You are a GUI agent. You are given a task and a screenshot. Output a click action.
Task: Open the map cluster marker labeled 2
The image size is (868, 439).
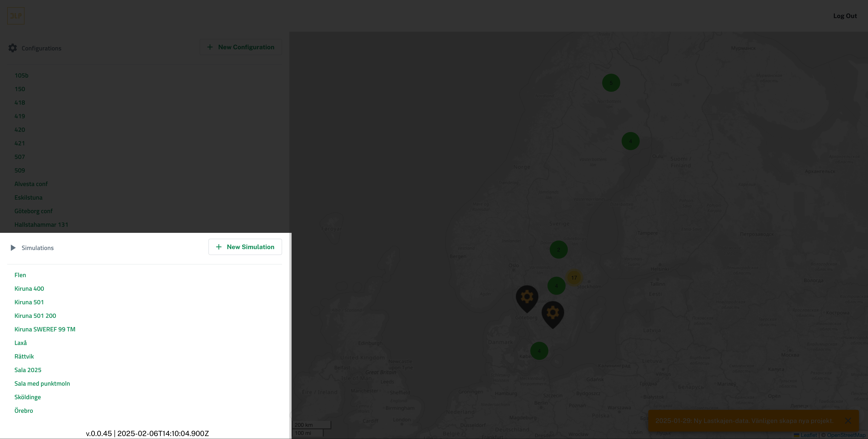pos(558,249)
